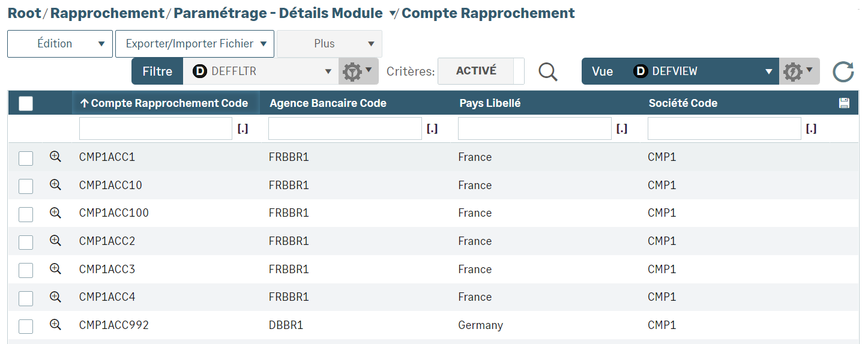Sort by Compte Rapprochement Code header

point(164,103)
